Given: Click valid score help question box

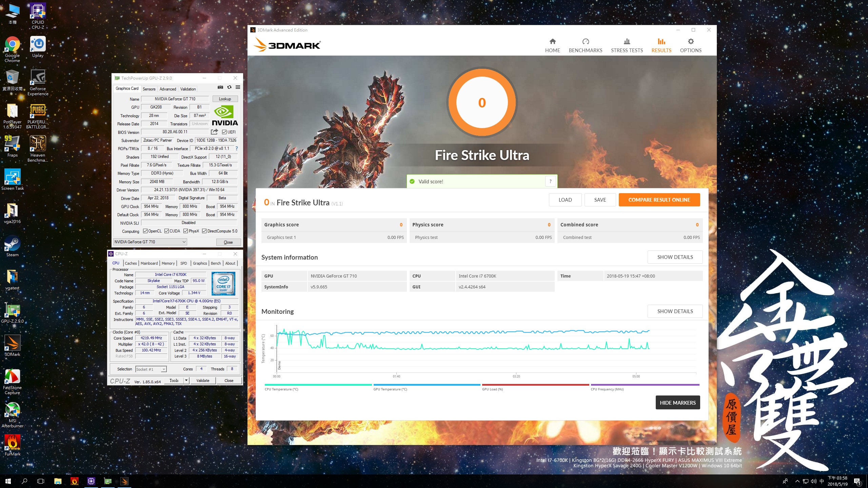Looking at the screenshot, I should tap(550, 181).
